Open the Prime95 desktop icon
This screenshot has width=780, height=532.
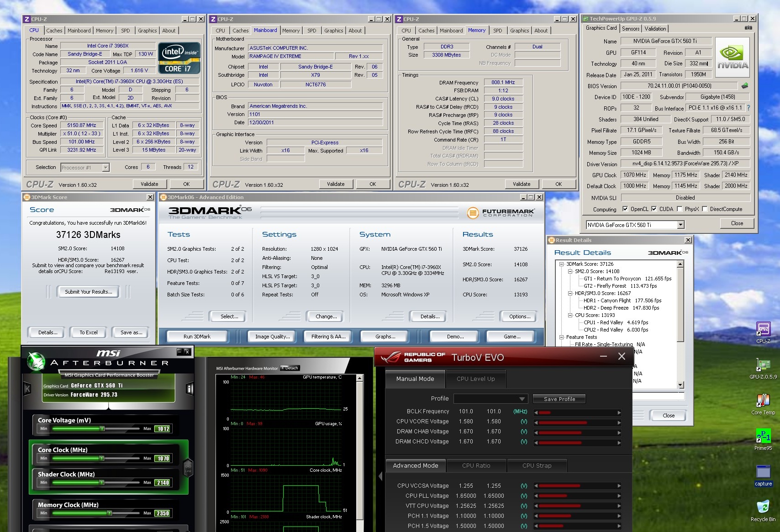[x=763, y=439]
